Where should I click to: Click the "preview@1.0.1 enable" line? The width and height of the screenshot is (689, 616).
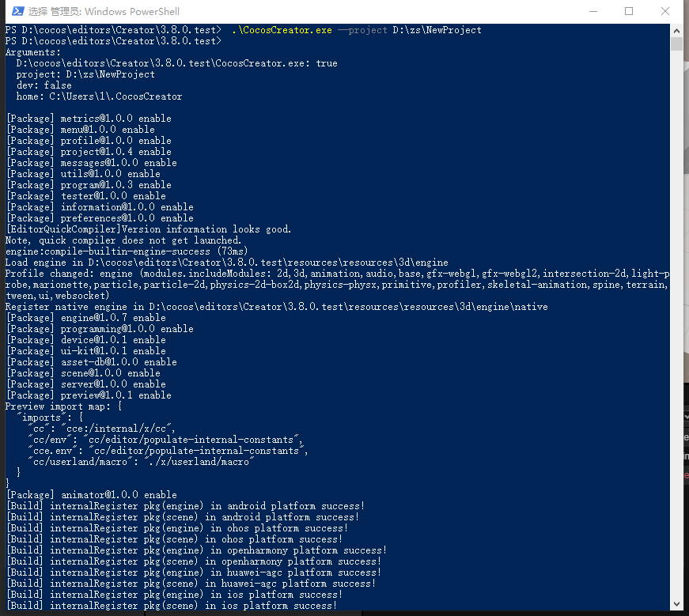point(89,395)
